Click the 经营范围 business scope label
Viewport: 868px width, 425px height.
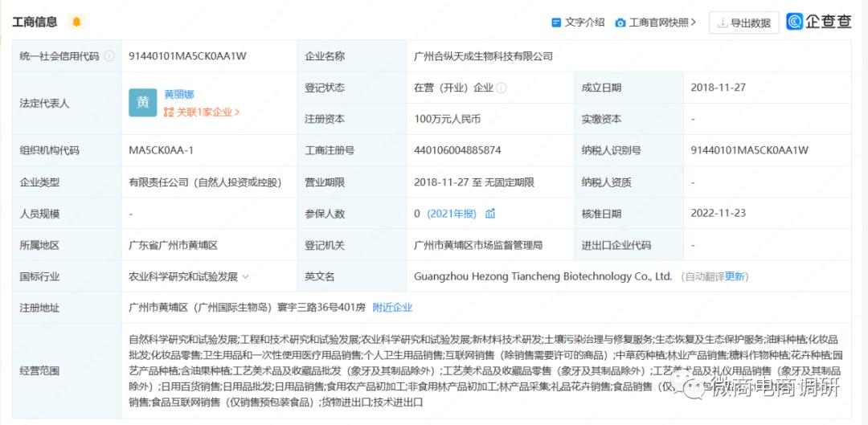pos(39,370)
